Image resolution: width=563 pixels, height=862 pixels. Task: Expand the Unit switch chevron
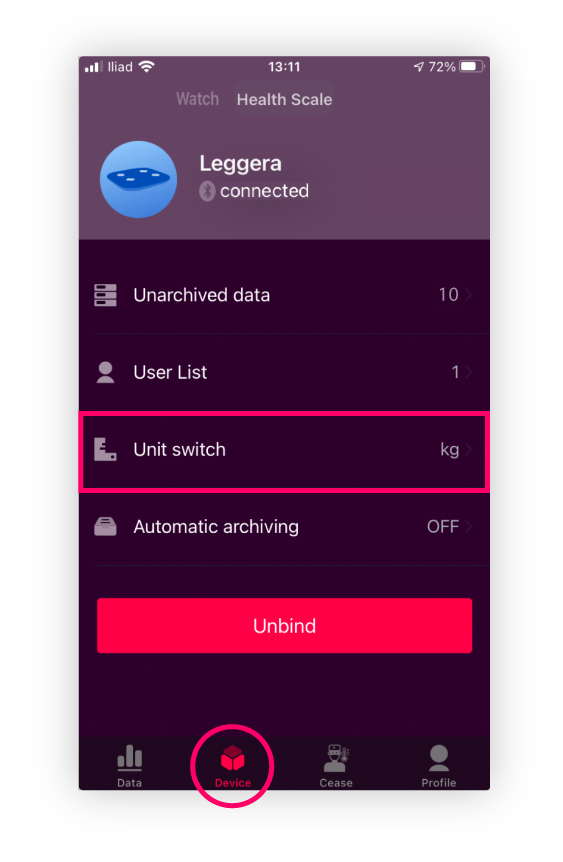pyautogui.click(x=469, y=450)
